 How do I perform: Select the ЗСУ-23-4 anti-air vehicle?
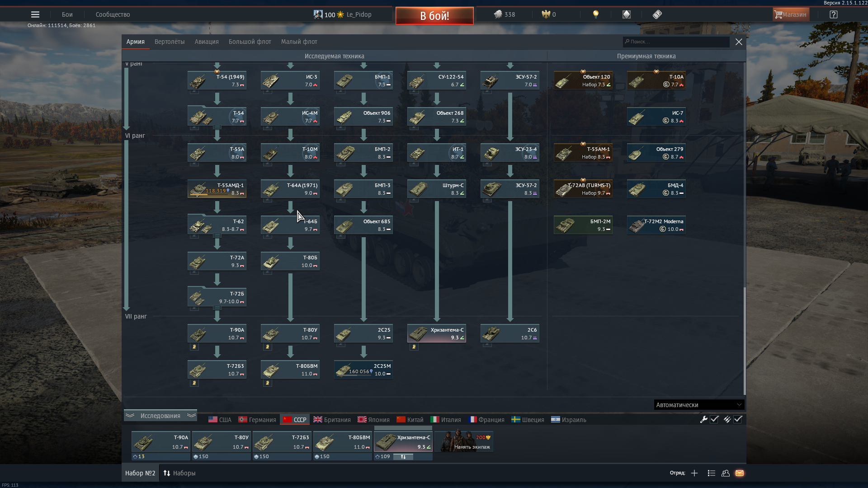click(x=510, y=153)
